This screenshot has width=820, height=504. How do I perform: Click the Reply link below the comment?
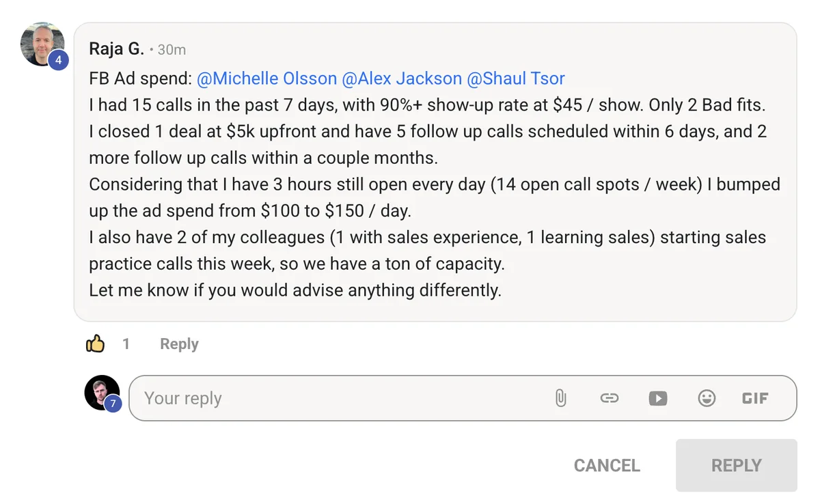178,344
